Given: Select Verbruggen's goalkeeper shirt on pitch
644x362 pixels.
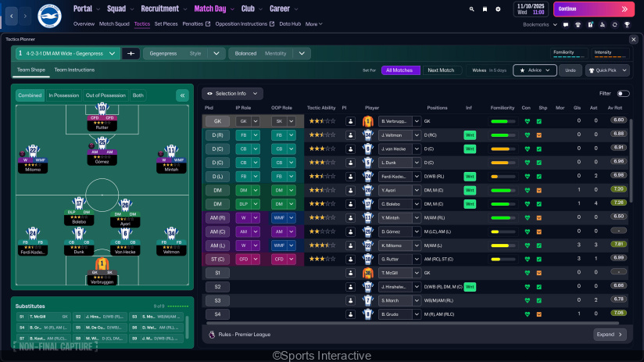Looking at the screenshot, I should [x=102, y=263].
